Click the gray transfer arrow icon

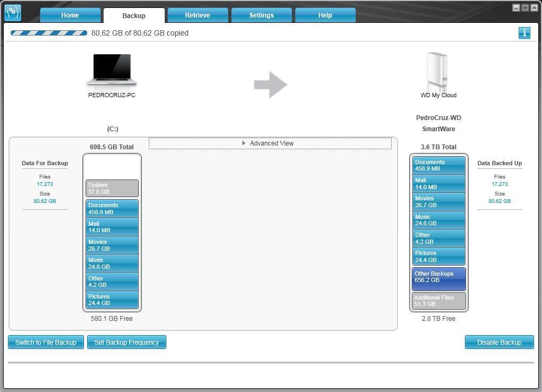pos(270,84)
